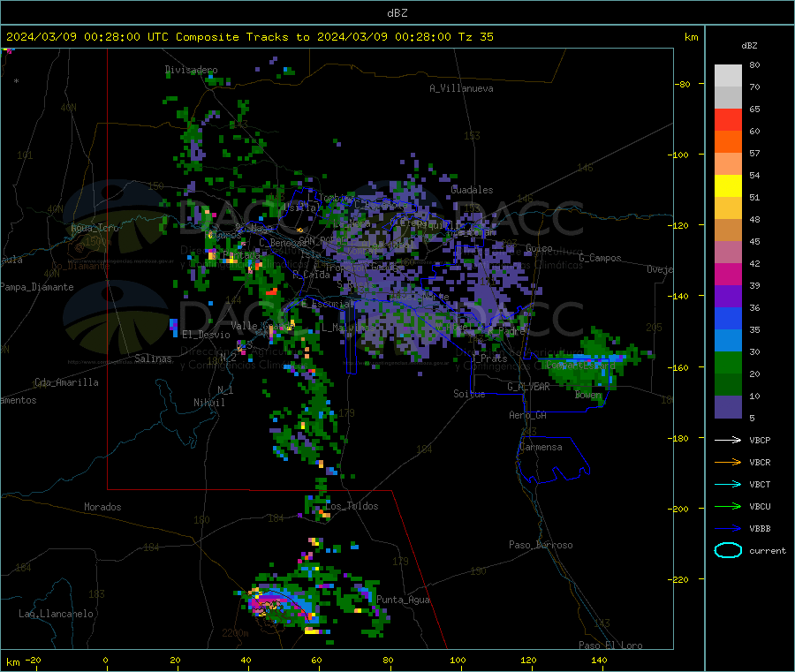Click the 100 km bottom axis tick

tap(458, 660)
